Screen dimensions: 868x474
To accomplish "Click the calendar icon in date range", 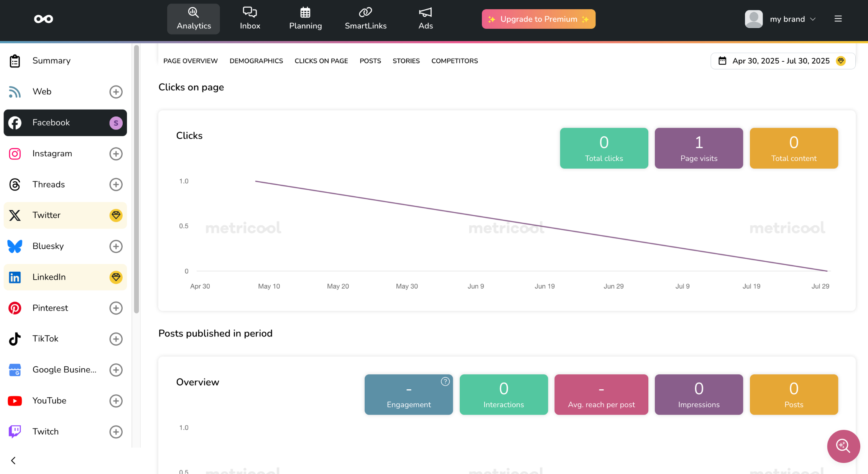I will [x=722, y=61].
